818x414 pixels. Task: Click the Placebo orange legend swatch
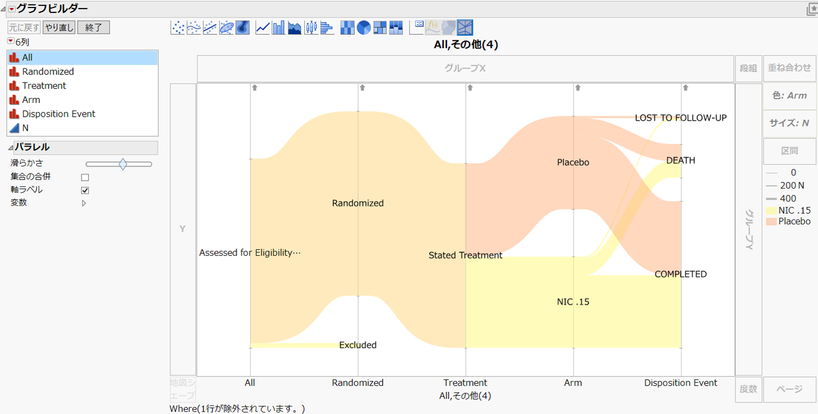[771, 222]
